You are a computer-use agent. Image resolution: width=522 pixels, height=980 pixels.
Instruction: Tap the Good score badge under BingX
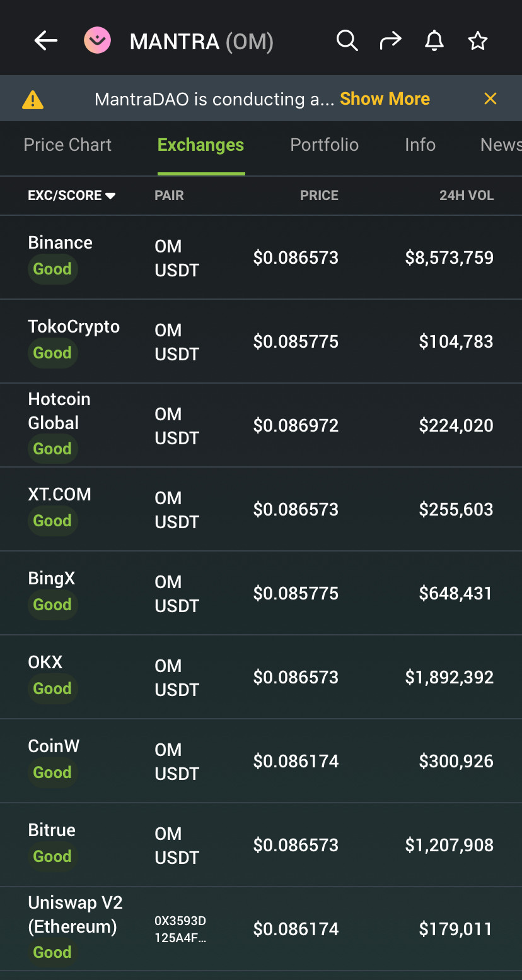[x=52, y=605]
